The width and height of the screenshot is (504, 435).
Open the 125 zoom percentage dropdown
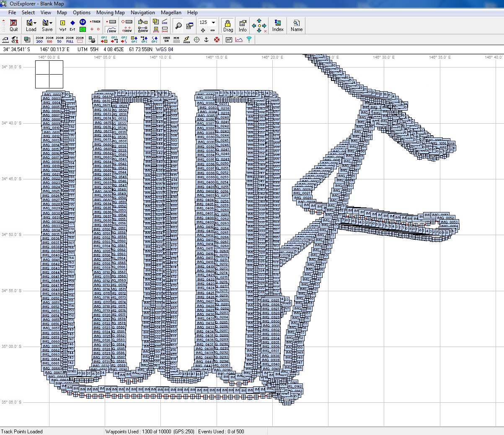coord(213,22)
